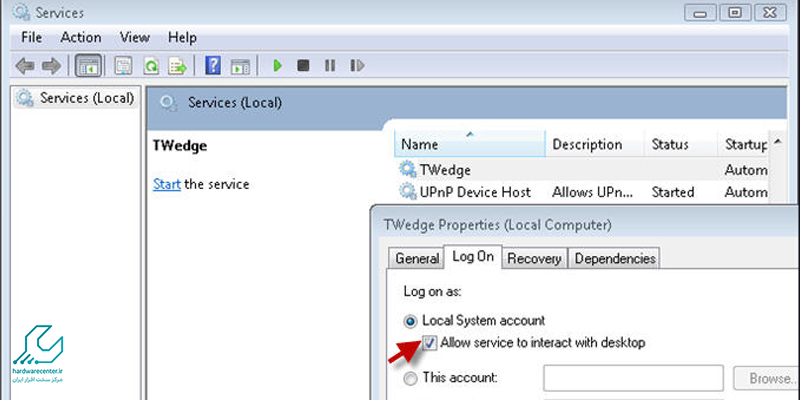Screen dimensions: 800x400
Task: Stop the service with the square icon
Action: pyautogui.click(x=303, y=66)
